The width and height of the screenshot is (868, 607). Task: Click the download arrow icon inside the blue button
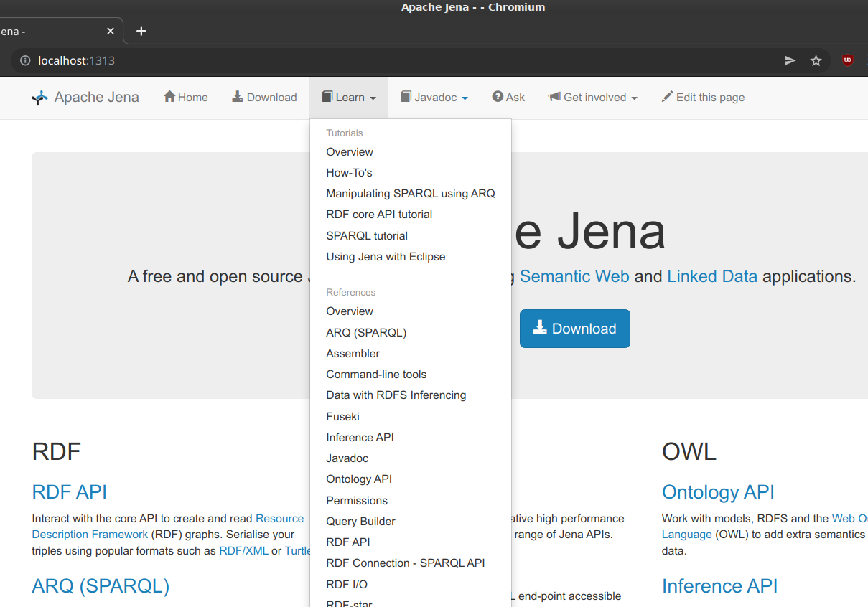540,328
